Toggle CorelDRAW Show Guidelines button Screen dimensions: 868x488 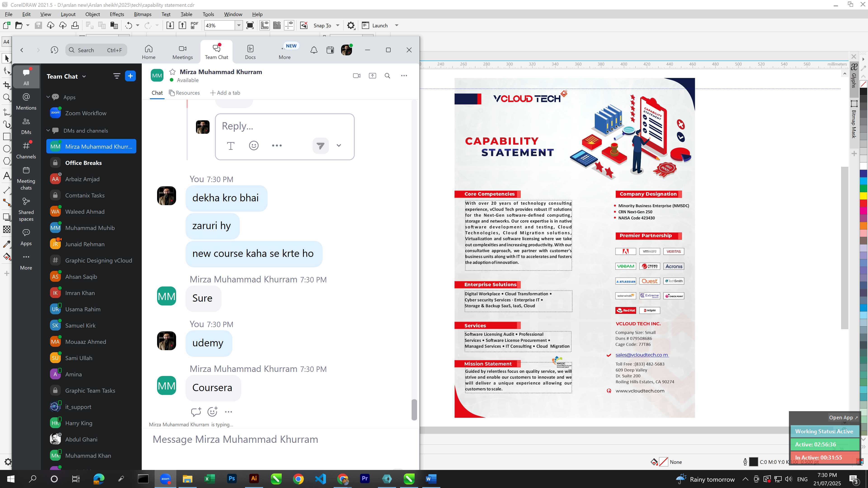pos(289,26)
